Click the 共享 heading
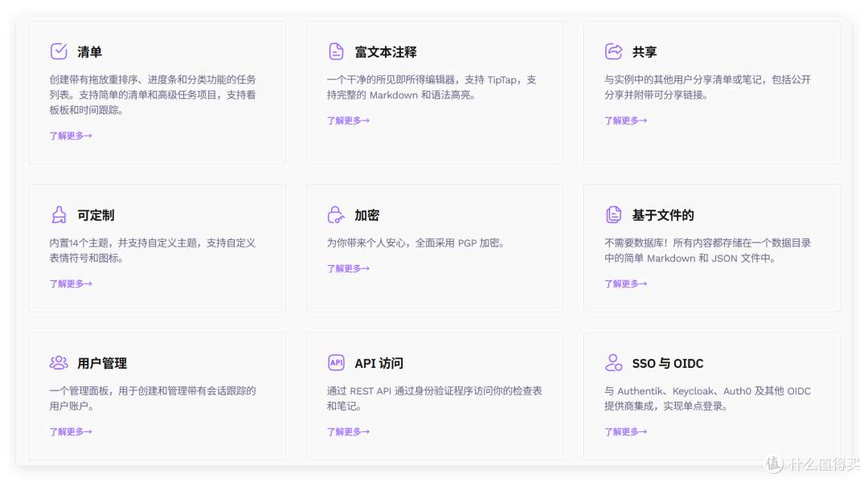 pos(645,52)
